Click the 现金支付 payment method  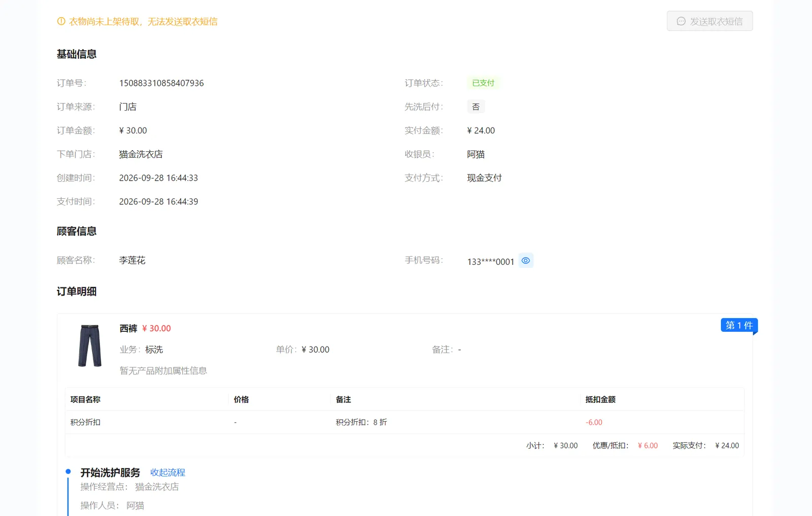[485, 178]
